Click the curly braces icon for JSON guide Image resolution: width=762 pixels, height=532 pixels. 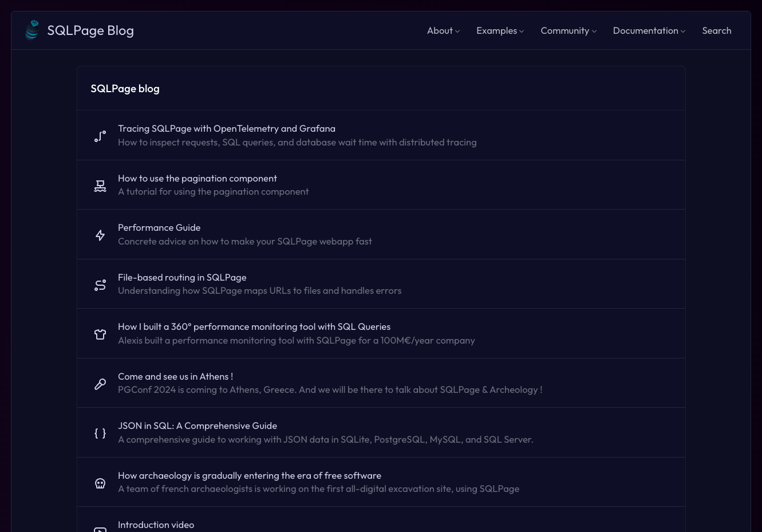pyautogui.click(x=100, y=433)
